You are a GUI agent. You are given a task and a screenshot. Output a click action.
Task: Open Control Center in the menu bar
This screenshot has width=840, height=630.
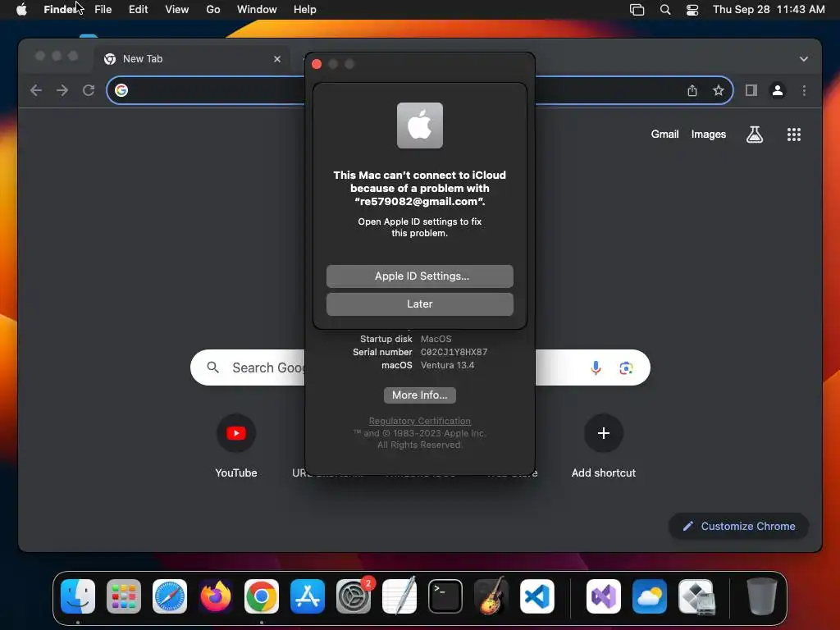tap(692, 10)
